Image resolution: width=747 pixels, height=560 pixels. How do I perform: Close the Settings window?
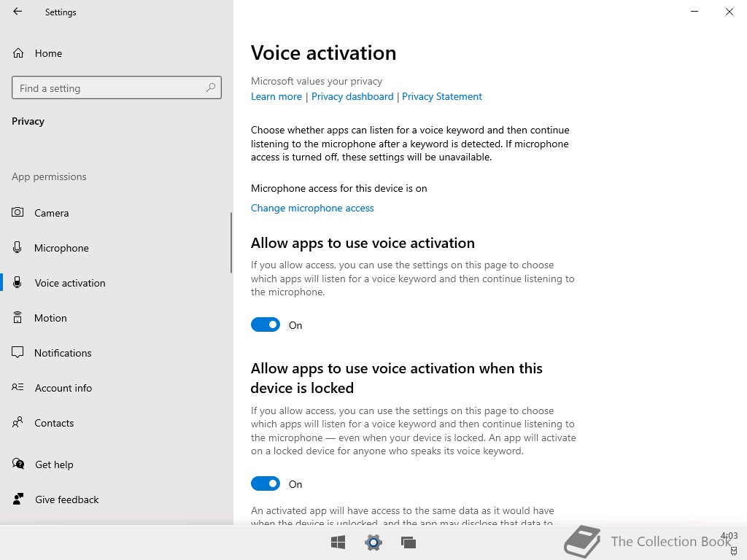[729, 12]
